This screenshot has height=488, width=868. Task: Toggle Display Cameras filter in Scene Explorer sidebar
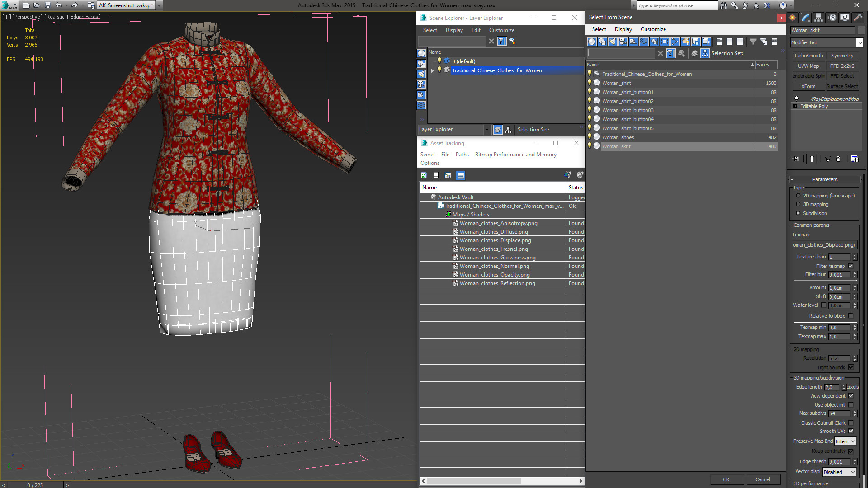click(421, 84)
